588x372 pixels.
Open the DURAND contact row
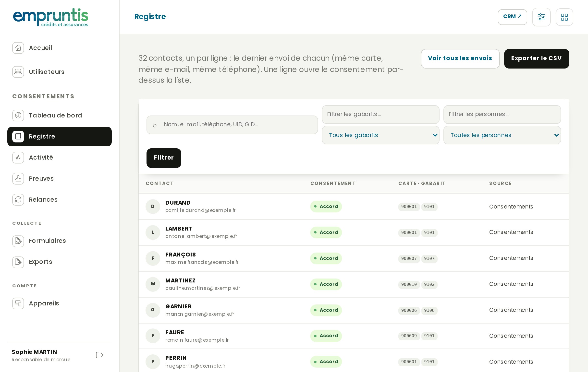click(354, 207)
